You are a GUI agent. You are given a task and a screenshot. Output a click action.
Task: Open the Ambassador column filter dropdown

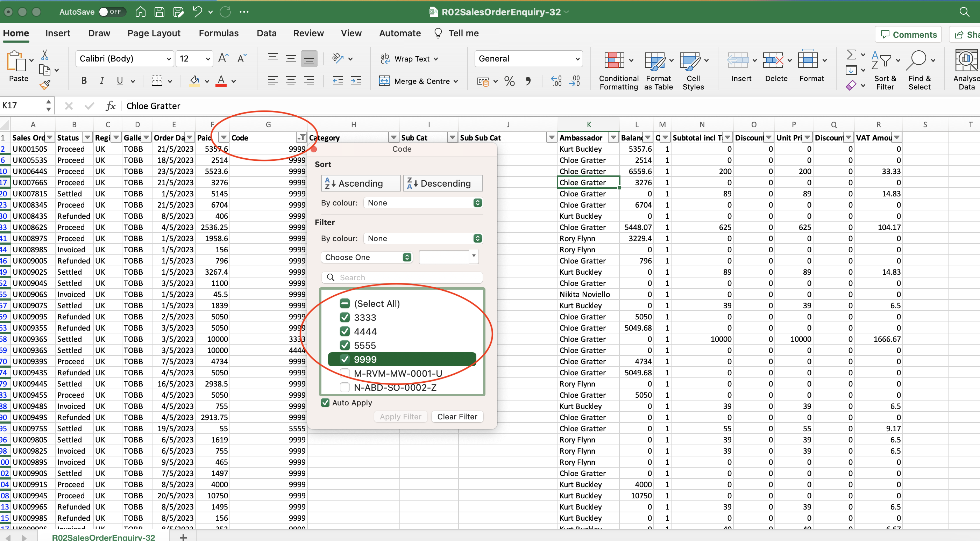click(613, 138)
